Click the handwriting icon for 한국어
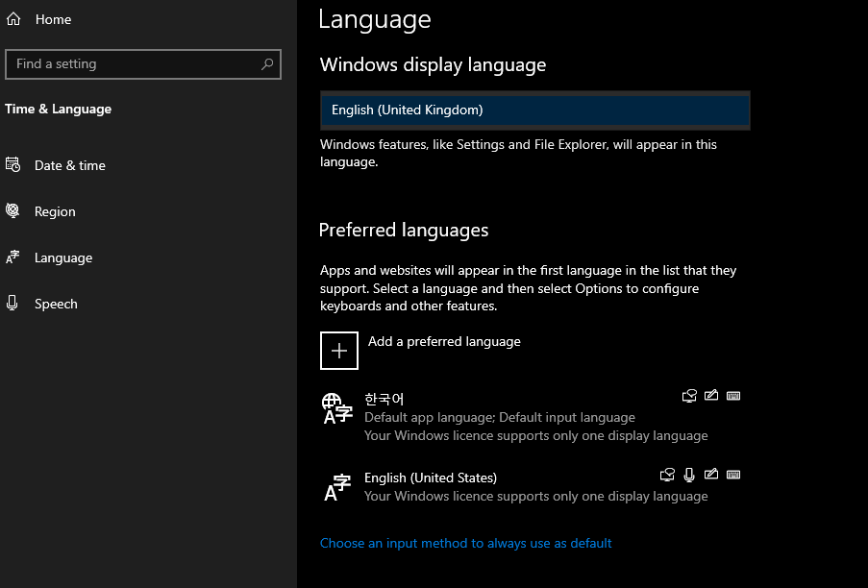The image size is (868, 588). (711, 396)
